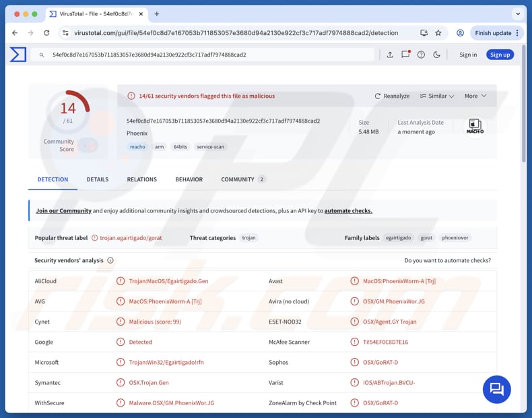Open the tab search chevron
The height and width of the screenshot is (418, 532).
(x=518, y=14)
